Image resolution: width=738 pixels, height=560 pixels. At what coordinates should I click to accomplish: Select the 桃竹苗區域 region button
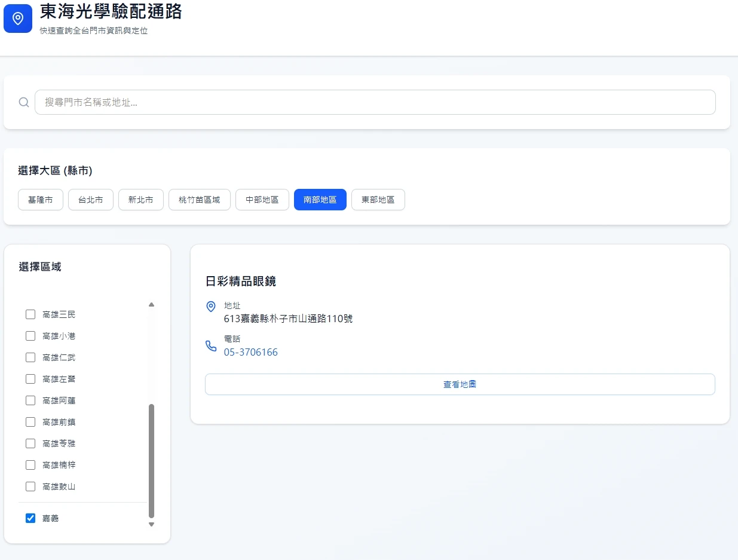coord(200,200)
